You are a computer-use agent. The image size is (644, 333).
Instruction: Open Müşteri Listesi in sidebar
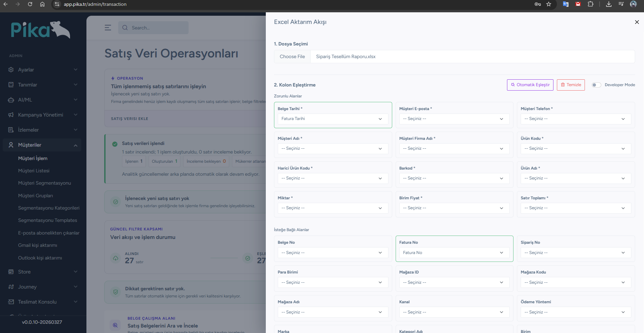pyautogui.click(x=34, y=171)
